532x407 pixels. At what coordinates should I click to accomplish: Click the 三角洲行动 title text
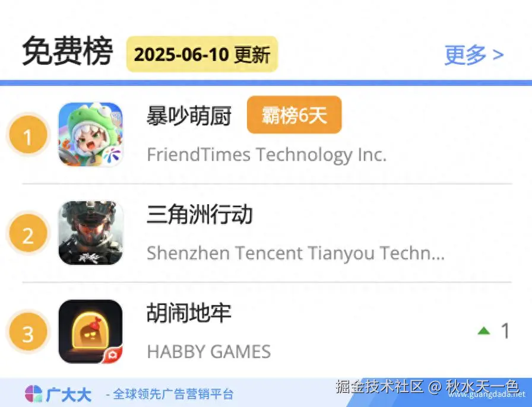tap(199, 214)
